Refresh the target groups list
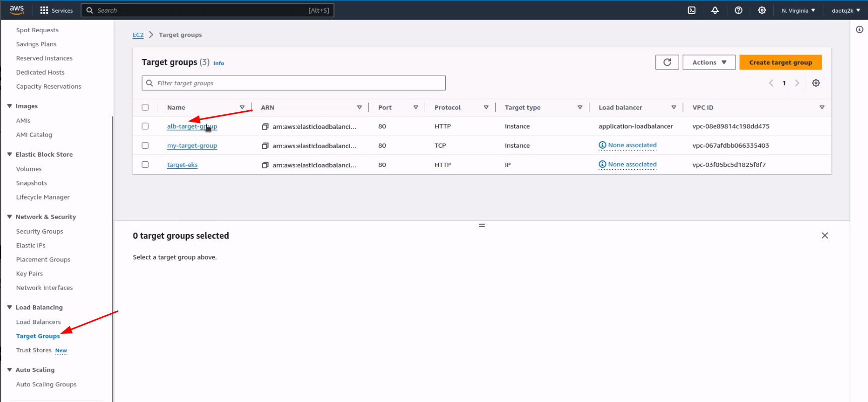The width and height of the screenshot is (868, 402). (667, 62)
